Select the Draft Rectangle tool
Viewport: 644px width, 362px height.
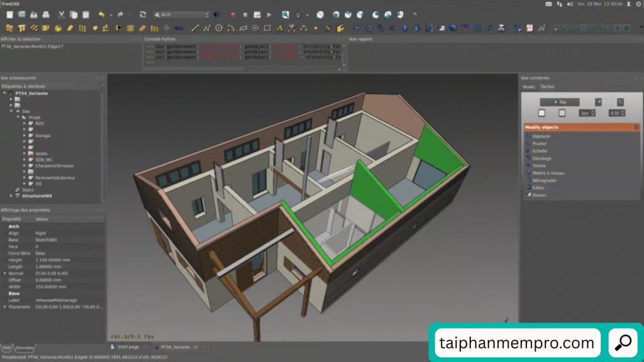[x=267, y=28]
